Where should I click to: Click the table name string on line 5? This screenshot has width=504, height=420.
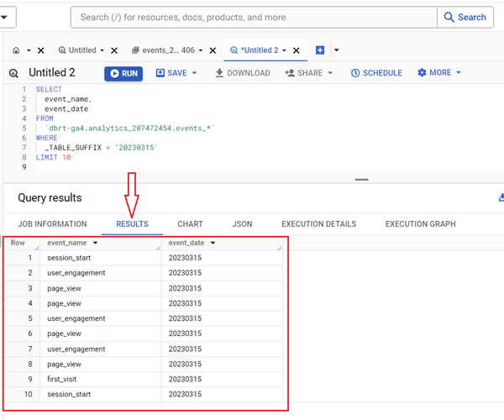tap(129, 129)
